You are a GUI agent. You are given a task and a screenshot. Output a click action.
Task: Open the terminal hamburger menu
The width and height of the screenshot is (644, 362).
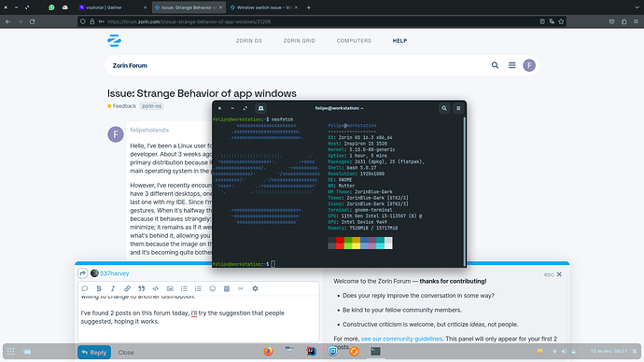(x=458, y=108)
